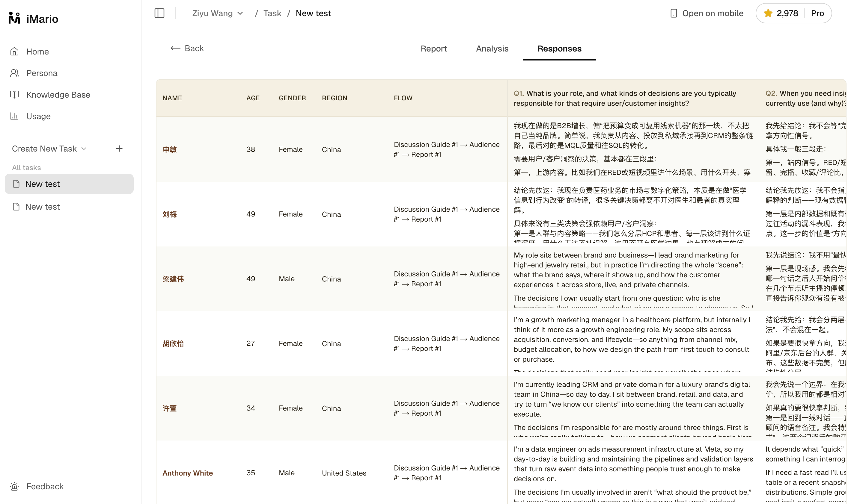Open Knowledge Base book icon
Screen dimensions: 860x504
(x=14, y=94)
